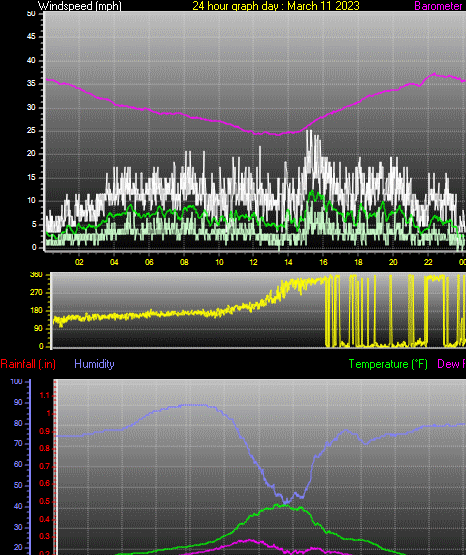Screen dimensions: 466x555
Task: Click the 'Windspeed (mph)' graph title
Action: click(x=80, y=6)
